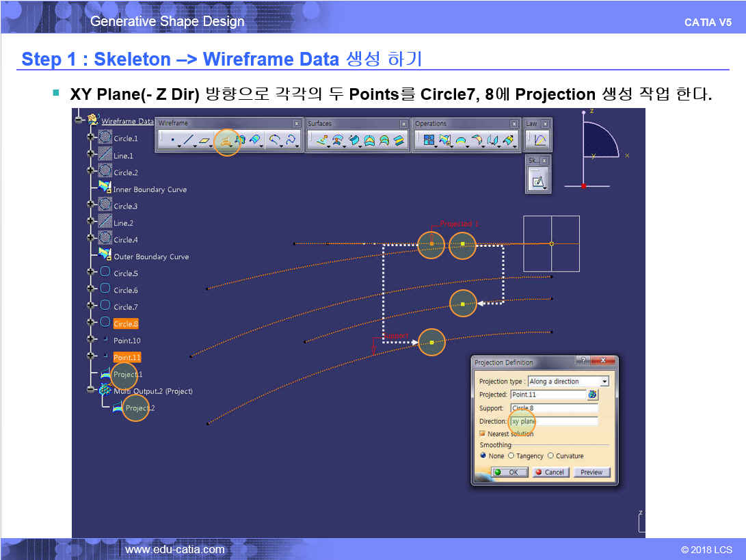Select Curvature smoothing radio button

tap(550, 455)
